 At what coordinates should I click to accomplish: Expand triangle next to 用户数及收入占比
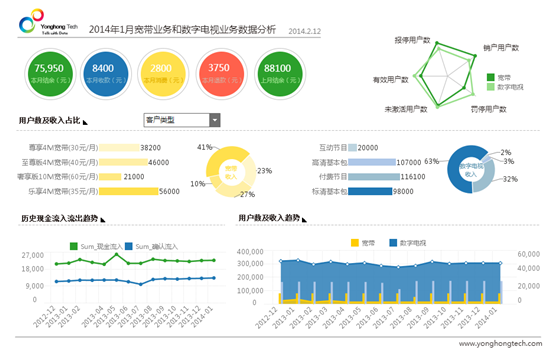pos(85,122)
